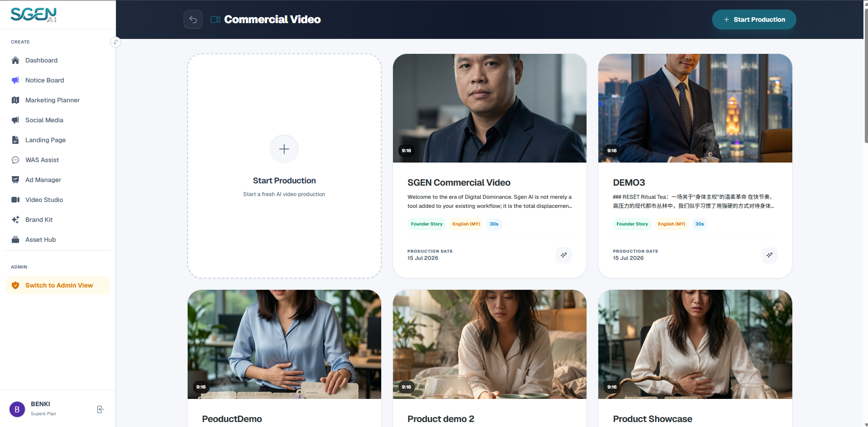Click the Video Studio camera icon
This screenshot has height=427, width=868.
pos(15,200)
